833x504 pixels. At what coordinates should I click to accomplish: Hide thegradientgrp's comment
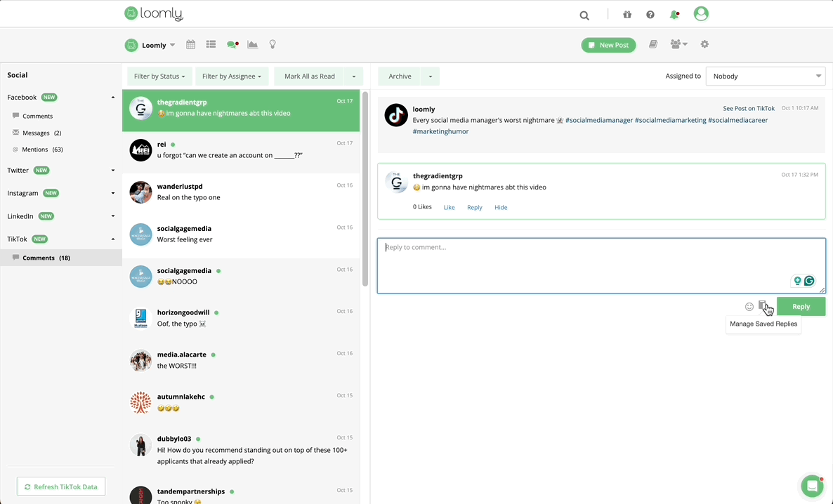click(x=500, y=208)
